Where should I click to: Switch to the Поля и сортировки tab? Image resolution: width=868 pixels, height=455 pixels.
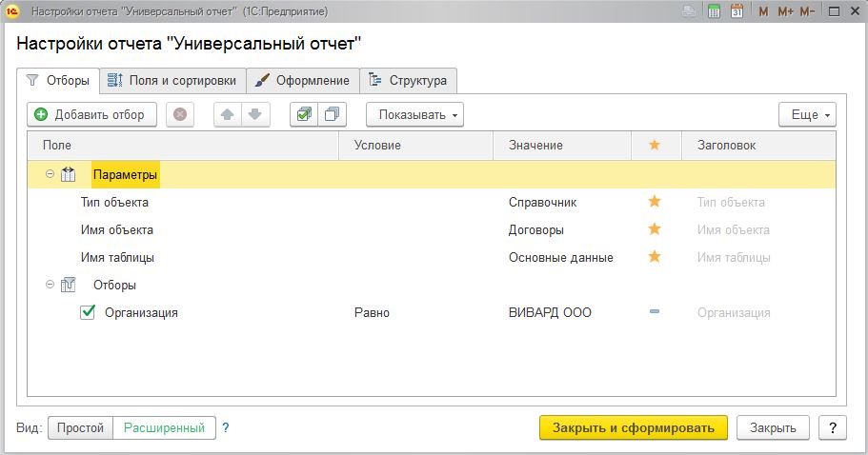[x=172, y=81]
